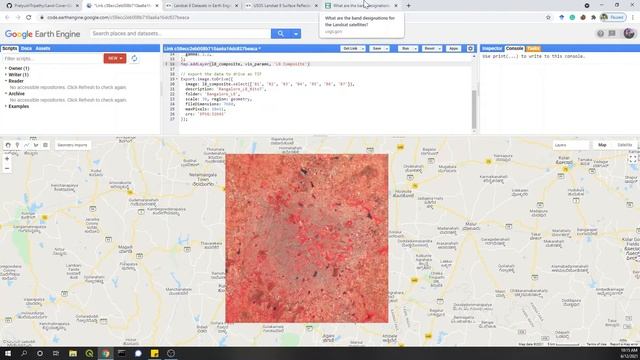Go back in browser history
Viewport: 640px width, 360px height.
click(7, 18)
